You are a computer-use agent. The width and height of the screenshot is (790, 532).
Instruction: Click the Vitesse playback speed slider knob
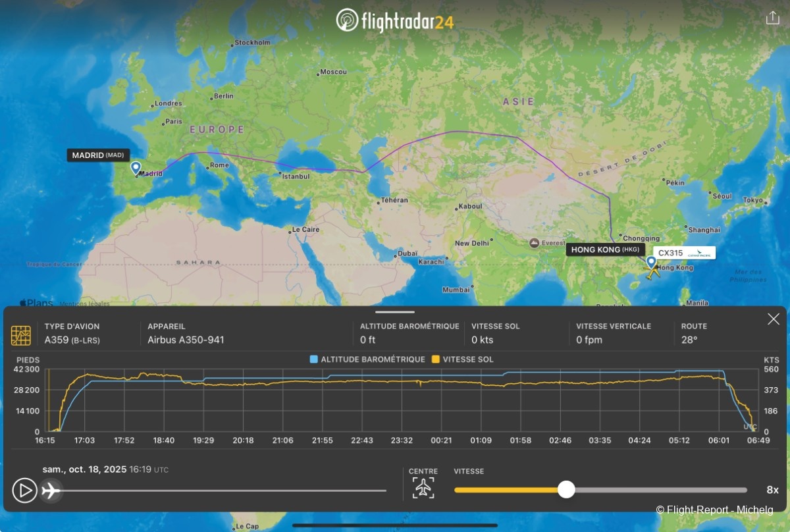click(x=566, y=490)
